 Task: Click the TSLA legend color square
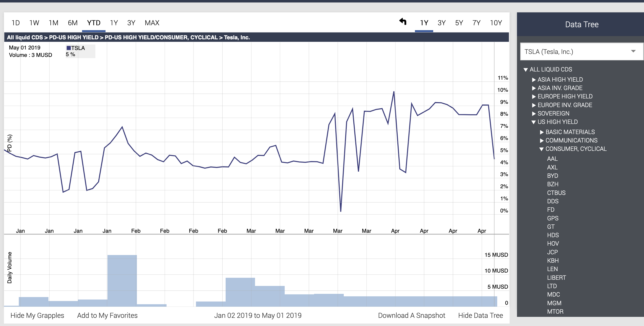(68, 48)
